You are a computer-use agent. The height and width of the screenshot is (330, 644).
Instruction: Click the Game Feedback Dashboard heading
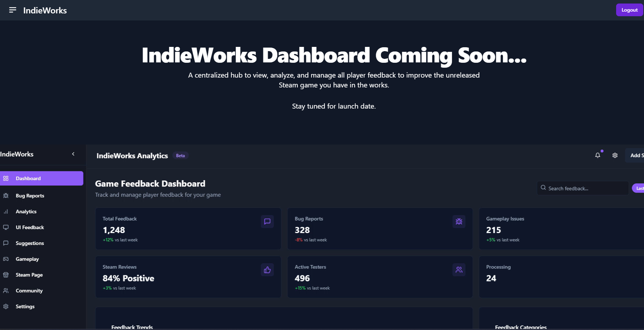click(150, 184)
